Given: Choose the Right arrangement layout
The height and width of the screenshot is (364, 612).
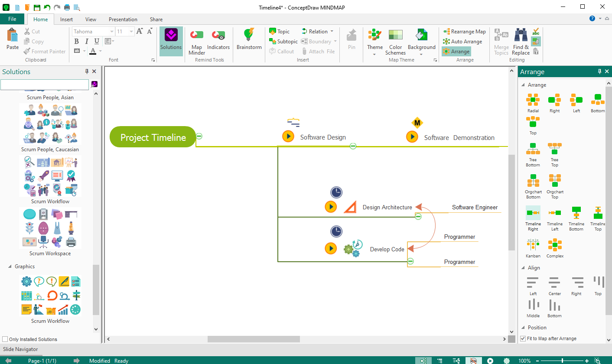Looking at the screenshot, I should pos(554,103).
